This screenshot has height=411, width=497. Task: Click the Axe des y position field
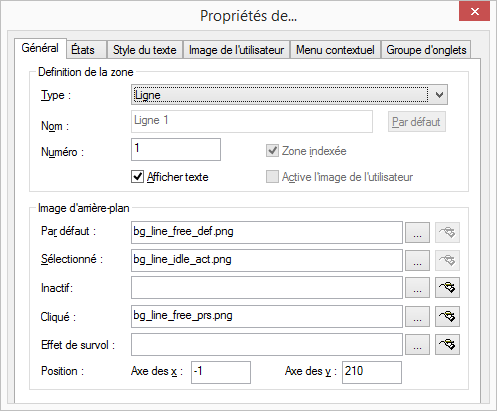click(372, 372)
